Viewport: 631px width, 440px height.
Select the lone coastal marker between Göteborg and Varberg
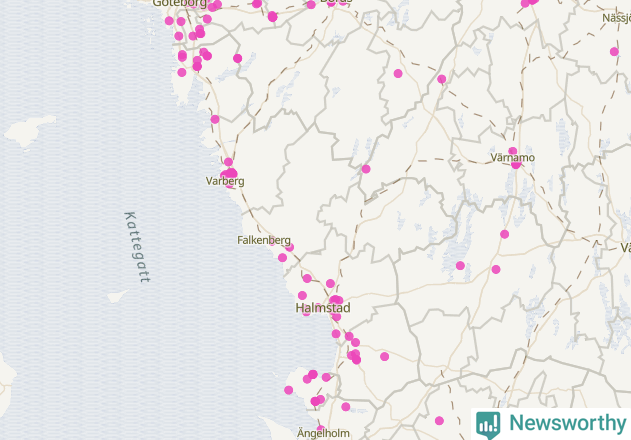[215, 119]
